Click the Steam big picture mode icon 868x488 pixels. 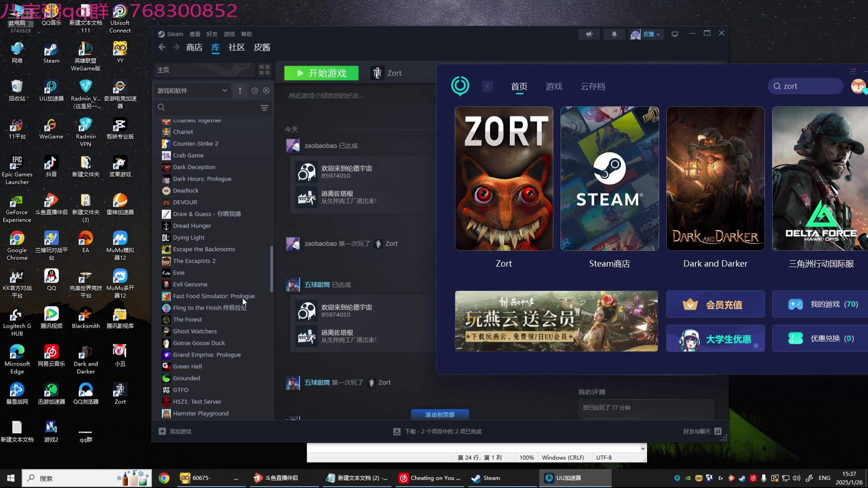click(675, 34)
